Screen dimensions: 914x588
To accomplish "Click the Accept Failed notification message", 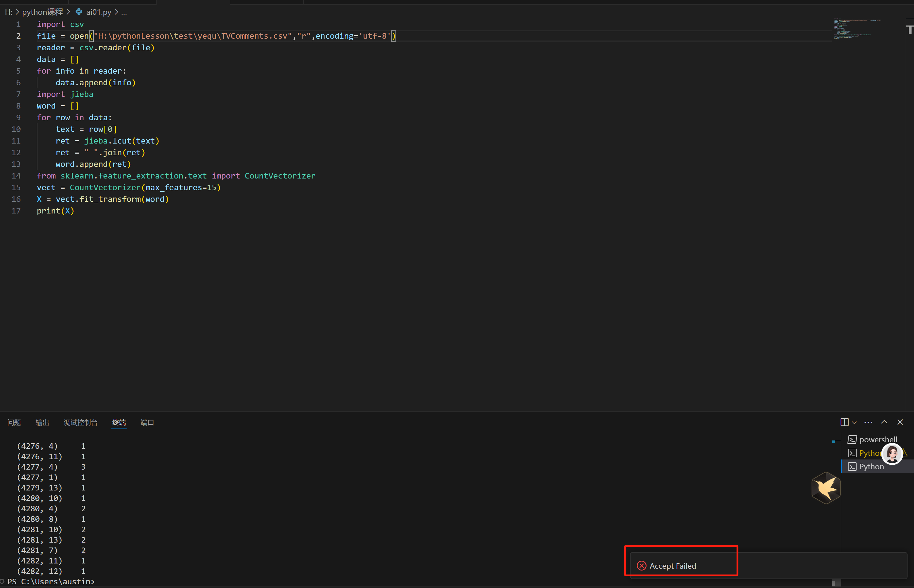I will point(672,566).
